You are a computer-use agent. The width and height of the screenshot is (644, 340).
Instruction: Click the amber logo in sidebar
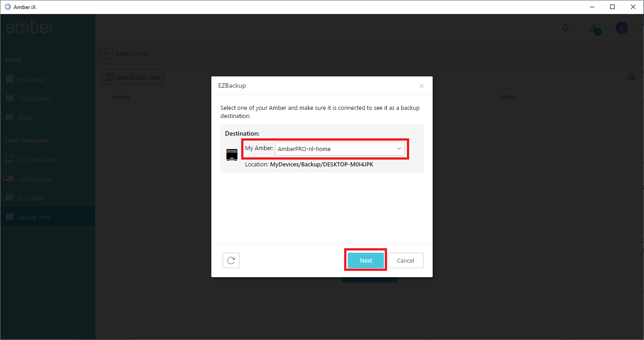pos(30,28)
